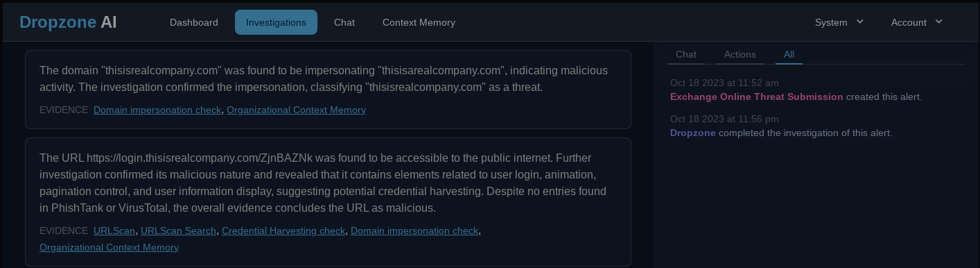The width and height of the screenshot is (980, 268).
Task: Open the URLScan evidence link
Action: (x=114, y=231)
